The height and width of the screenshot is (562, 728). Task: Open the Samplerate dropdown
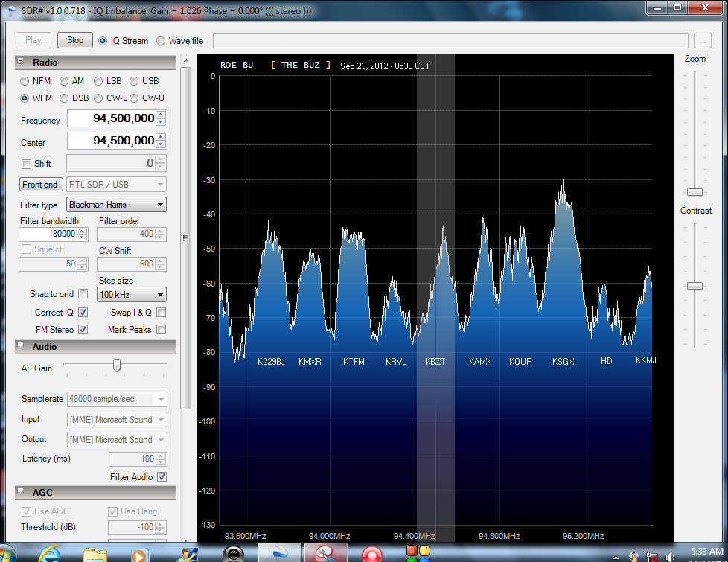[117, 399]
